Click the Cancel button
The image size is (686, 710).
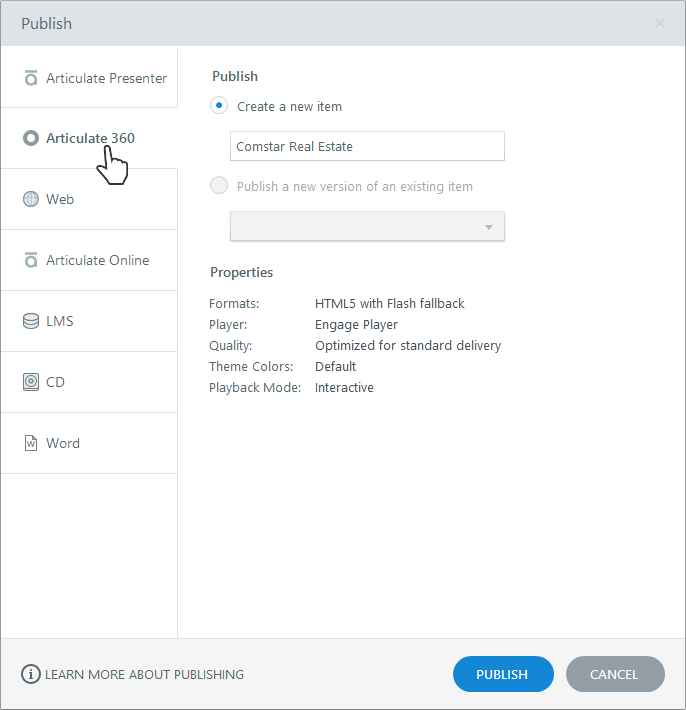615,674
